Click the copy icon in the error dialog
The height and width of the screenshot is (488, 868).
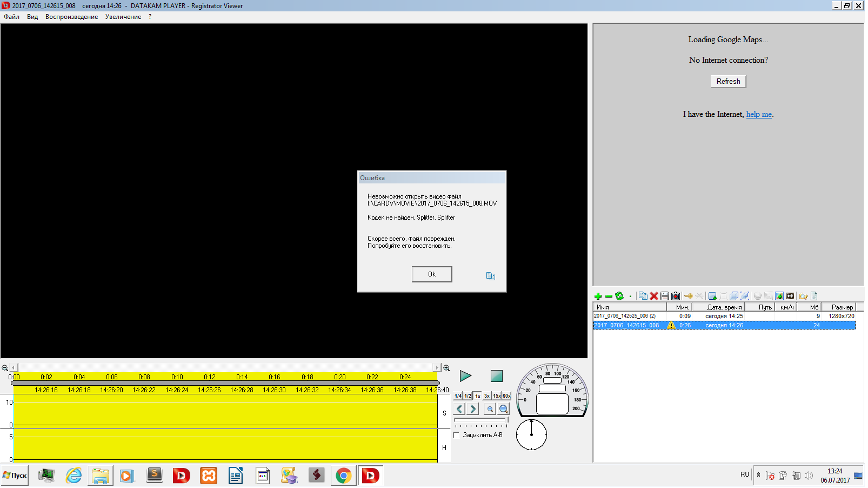(490, 276)
